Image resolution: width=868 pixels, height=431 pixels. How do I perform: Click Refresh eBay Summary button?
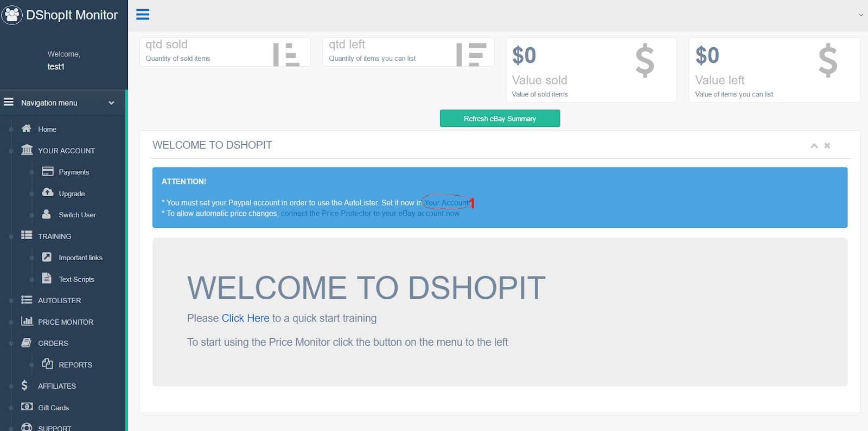coord(500,118)
